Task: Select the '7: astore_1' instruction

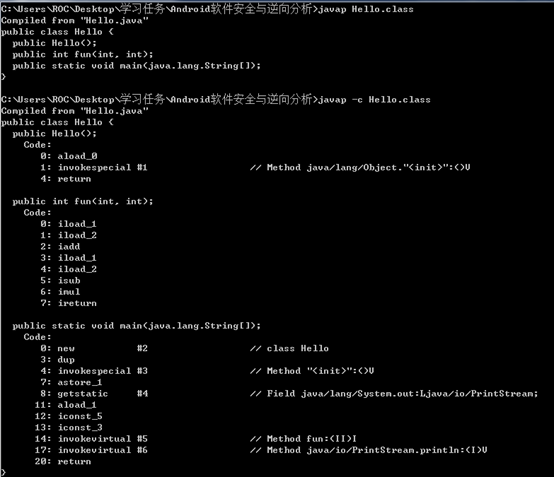Action: pos(71,382)
